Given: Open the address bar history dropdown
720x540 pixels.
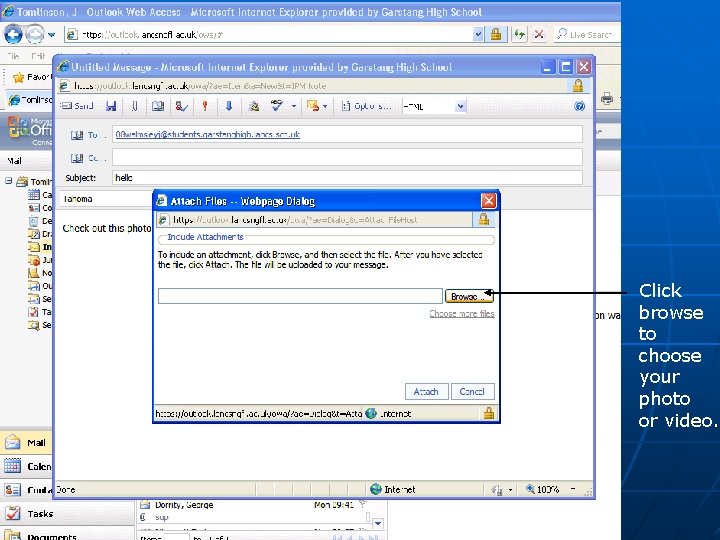Looking at the screenshot, I should pos(478,34).
